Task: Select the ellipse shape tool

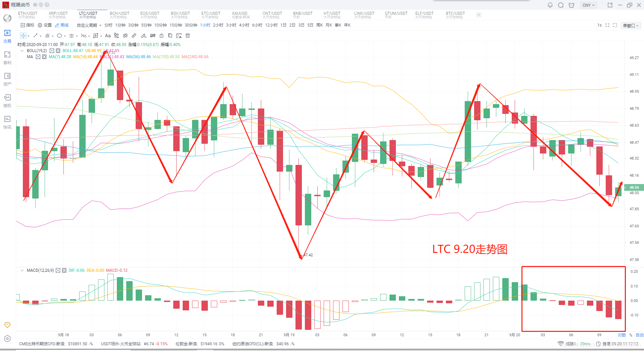Action: 59,36
